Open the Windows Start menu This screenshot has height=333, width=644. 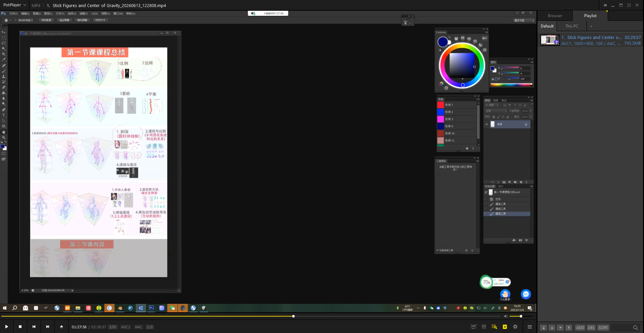click(x=5, y=308)
